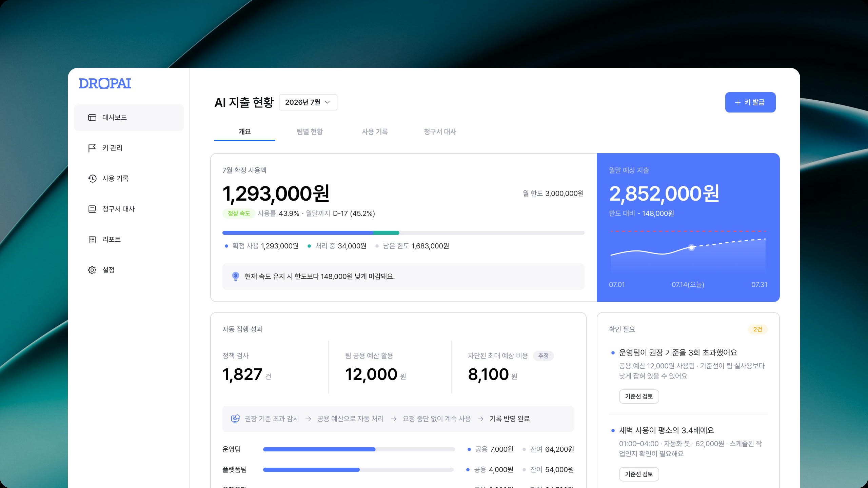Click 기준선 검토 under 새벽 사용 alert
The width and height of the screenshot is (868, 488).
[639, 474]
